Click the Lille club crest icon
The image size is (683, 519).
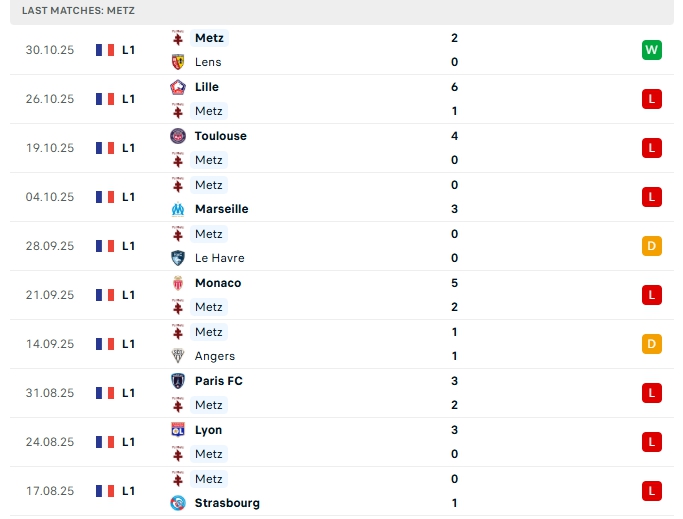[179, 87]
